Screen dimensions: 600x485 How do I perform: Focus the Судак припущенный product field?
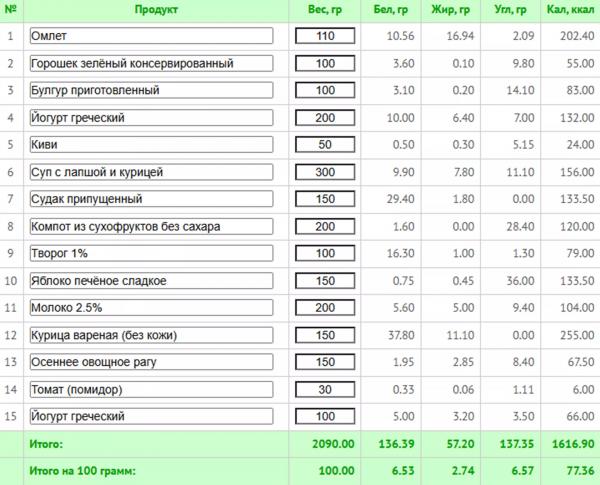click(152, 199)
